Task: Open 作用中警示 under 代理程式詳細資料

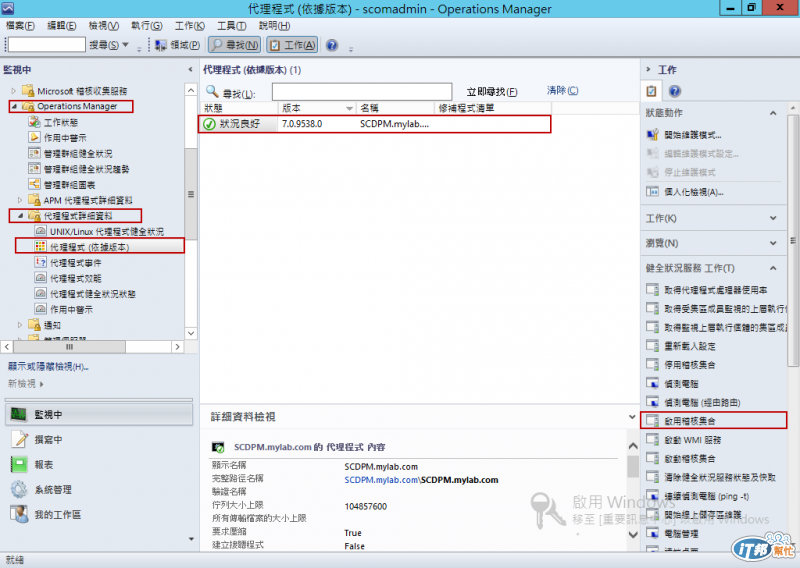Action: [71, 309]
